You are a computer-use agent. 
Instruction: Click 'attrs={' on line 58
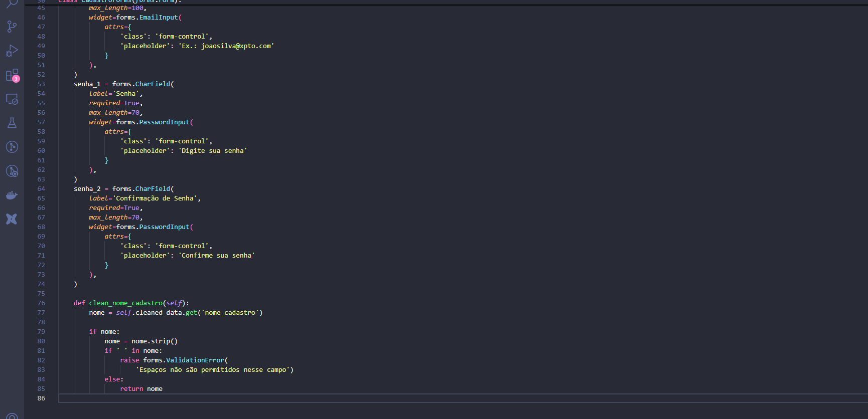(118, 132)
